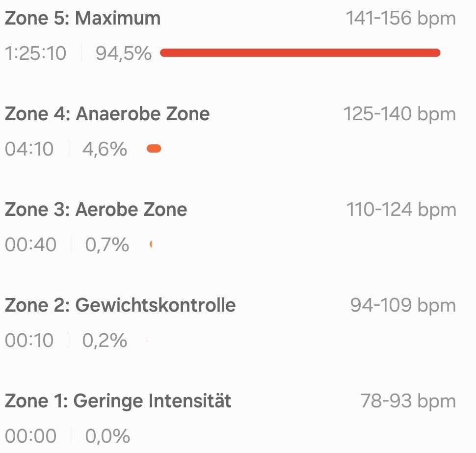476x453 pixels.
Task: Select the Zone 5: Maximum heading
Action: (82, 19)
